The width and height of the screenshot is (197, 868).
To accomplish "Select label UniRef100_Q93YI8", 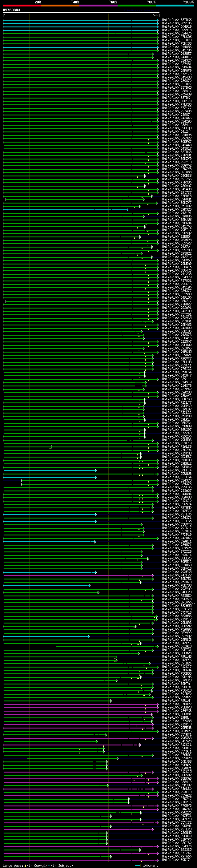I will coord(177,162).
